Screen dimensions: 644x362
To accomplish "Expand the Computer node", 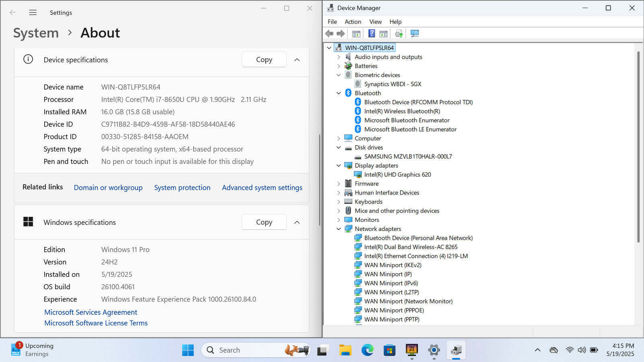I will (339, 138).
